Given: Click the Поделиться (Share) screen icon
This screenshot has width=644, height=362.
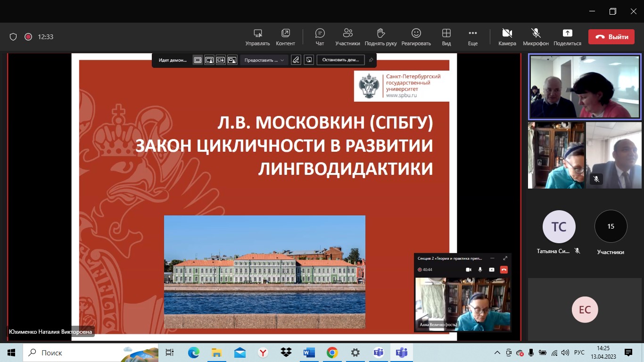Looking at the screenshot, I should click(x=567, y=33).
